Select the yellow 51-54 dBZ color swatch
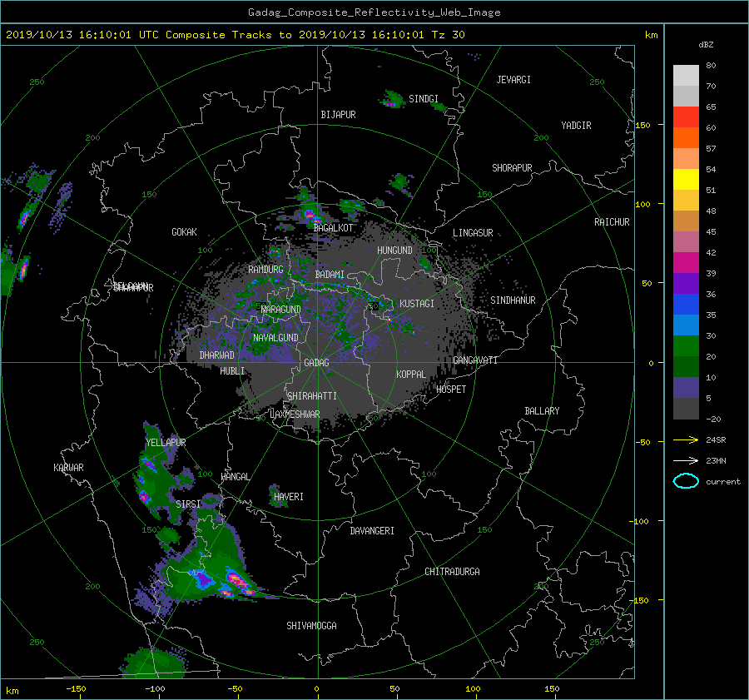 686,179
